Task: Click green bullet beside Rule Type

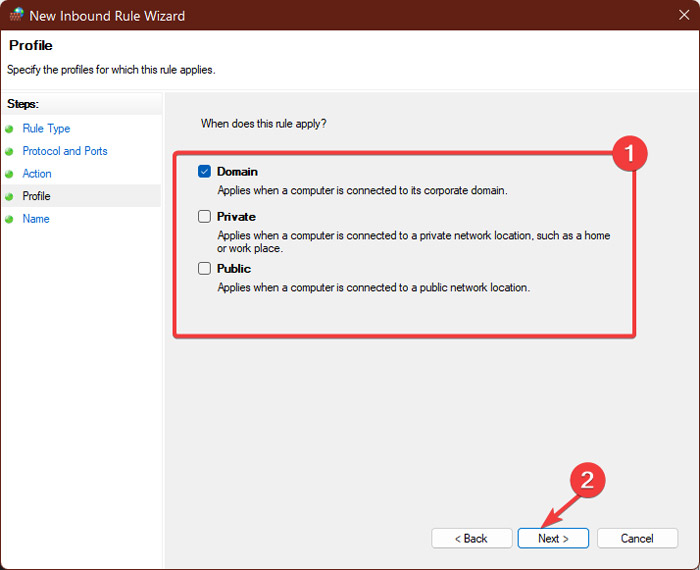Action: tap(10, 129)
